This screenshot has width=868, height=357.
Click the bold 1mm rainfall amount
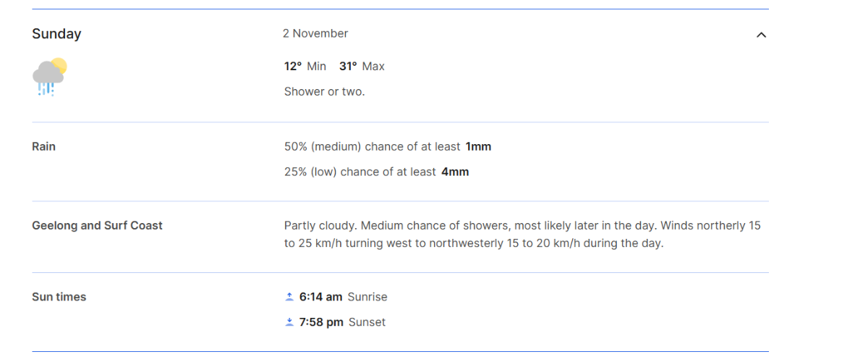click(478, 146)
